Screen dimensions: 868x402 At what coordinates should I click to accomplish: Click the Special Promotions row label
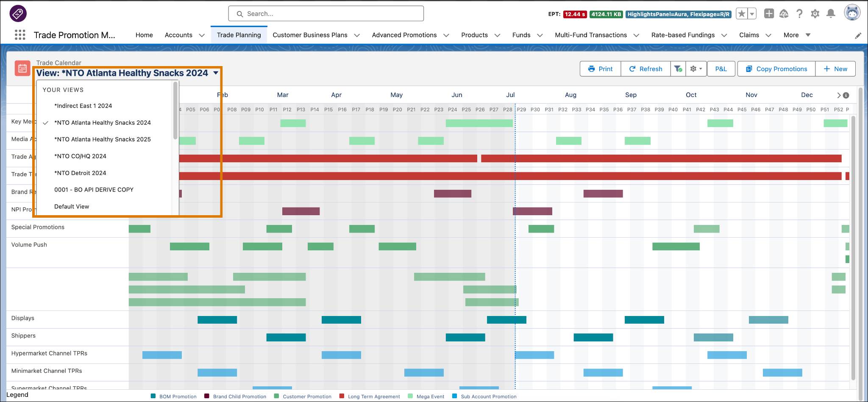coord(38,227)
